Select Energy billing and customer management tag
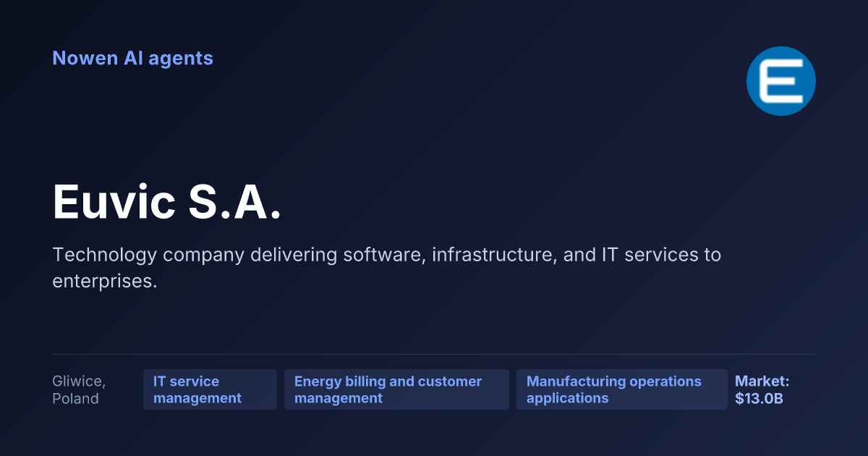This screenshot has width=868, height=456. point(396,389)
